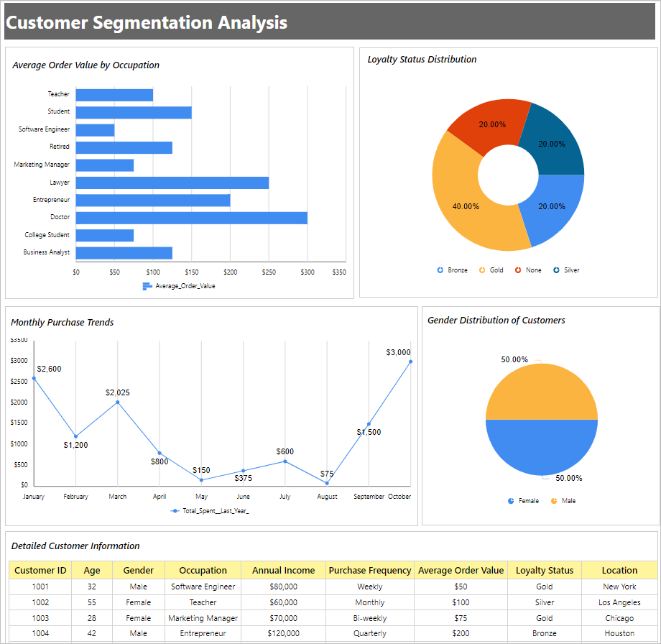The width and height of the screenshot is (661, 644).
Task: Click the May $150 data point
Action: tap(201, 480)
